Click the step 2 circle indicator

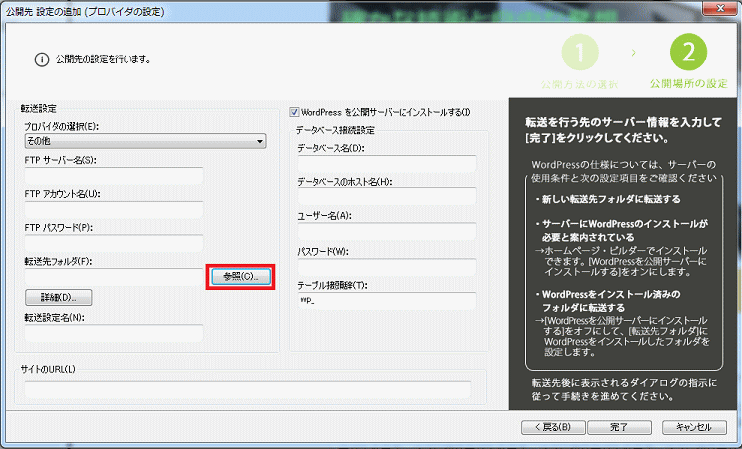click(688, 52)
